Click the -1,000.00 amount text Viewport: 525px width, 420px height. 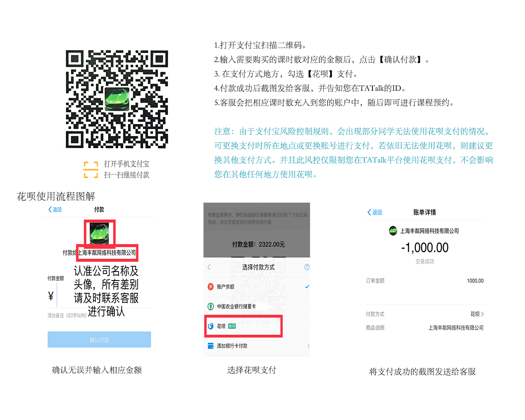425,247
